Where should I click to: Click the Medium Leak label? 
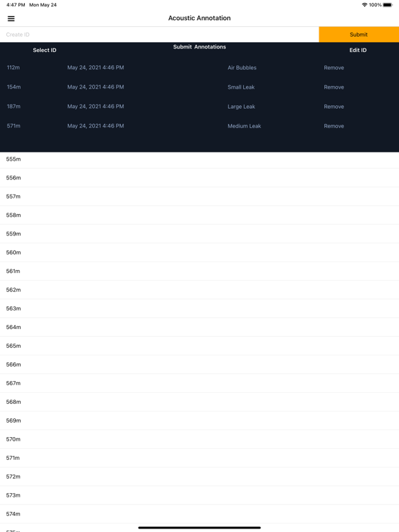[x=245, y=126]
